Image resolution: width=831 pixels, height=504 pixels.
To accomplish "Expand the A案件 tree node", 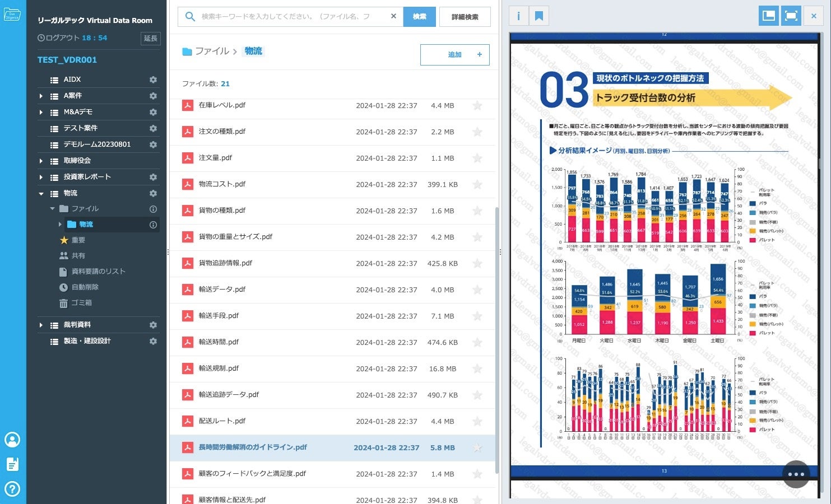I will click(41, 96).
